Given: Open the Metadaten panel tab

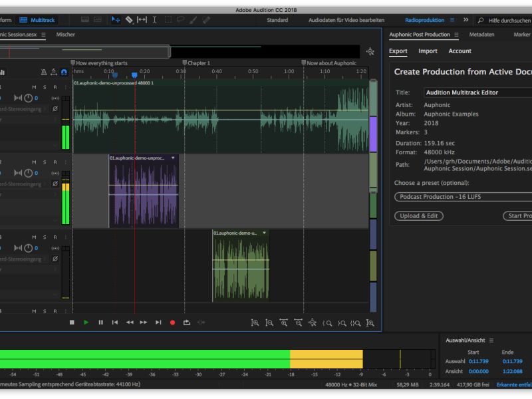Looking at the screenshot, I should click(481, 35).
